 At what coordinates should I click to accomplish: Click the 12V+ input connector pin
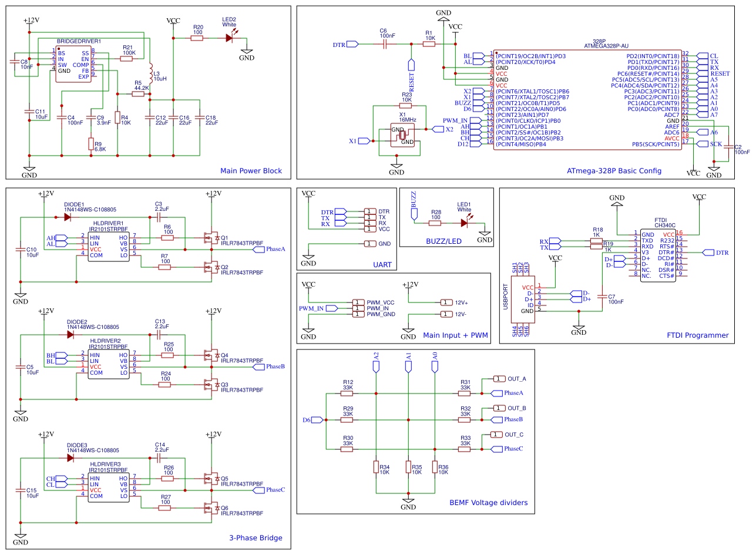click(x=446, y=302)
